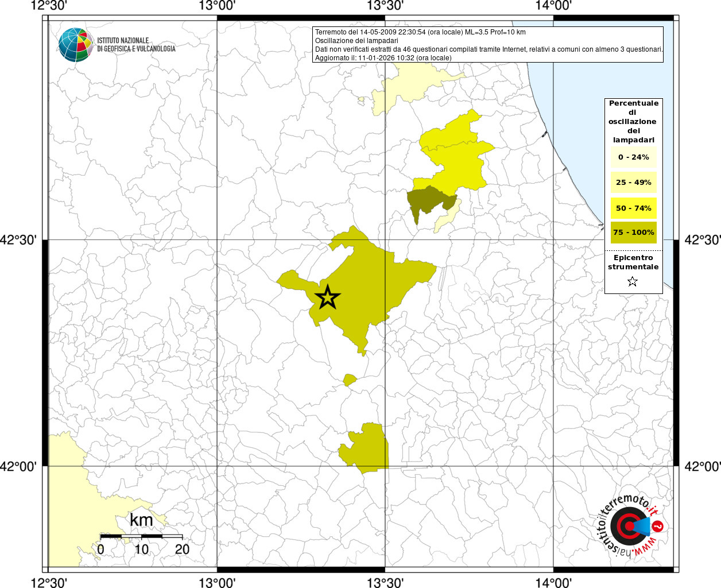Select the 75 - 100% legend swatch
This screenshot has height=588, width=721.
pos(633,233)
